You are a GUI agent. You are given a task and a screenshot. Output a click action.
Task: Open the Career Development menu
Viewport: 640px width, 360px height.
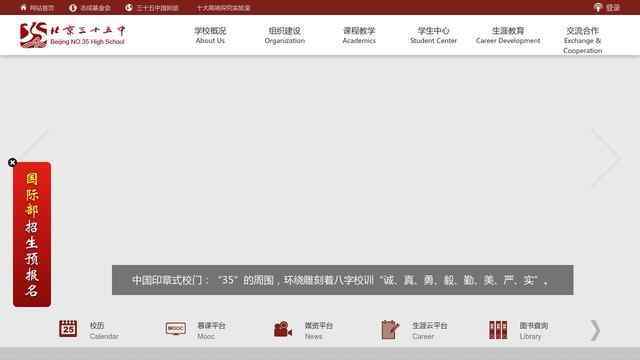pyautogui.click(x=508, y=35)
